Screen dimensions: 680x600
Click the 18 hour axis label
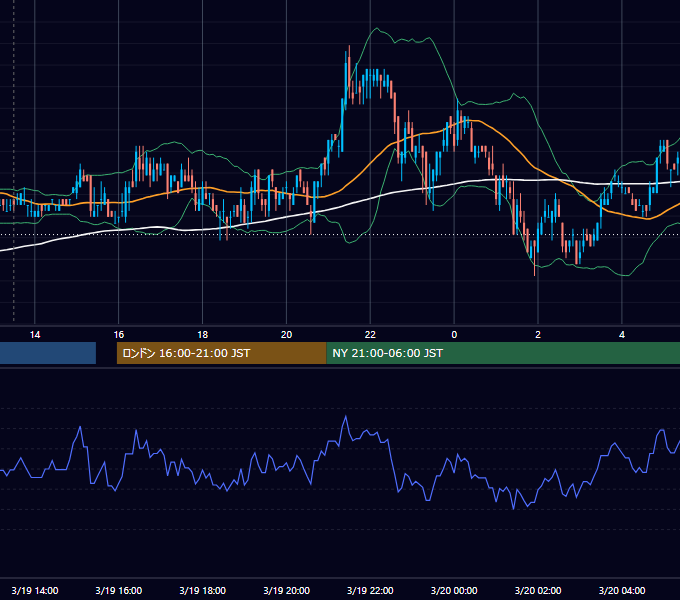203,335
